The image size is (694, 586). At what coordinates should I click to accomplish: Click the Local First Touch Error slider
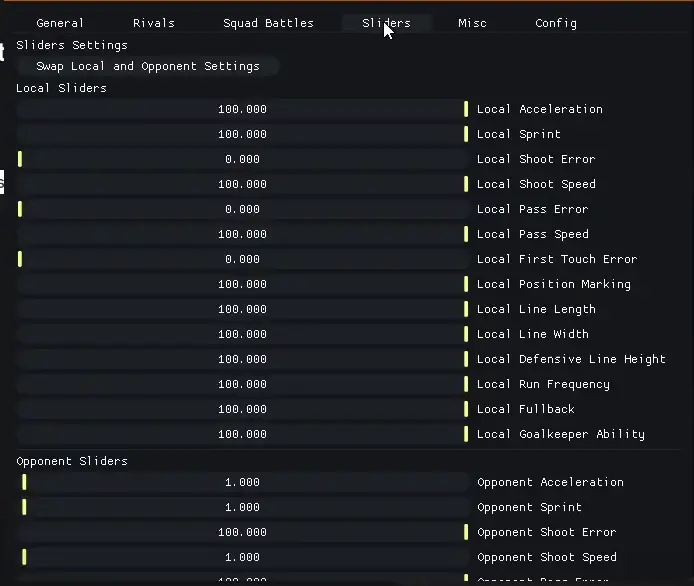(243, 259)
